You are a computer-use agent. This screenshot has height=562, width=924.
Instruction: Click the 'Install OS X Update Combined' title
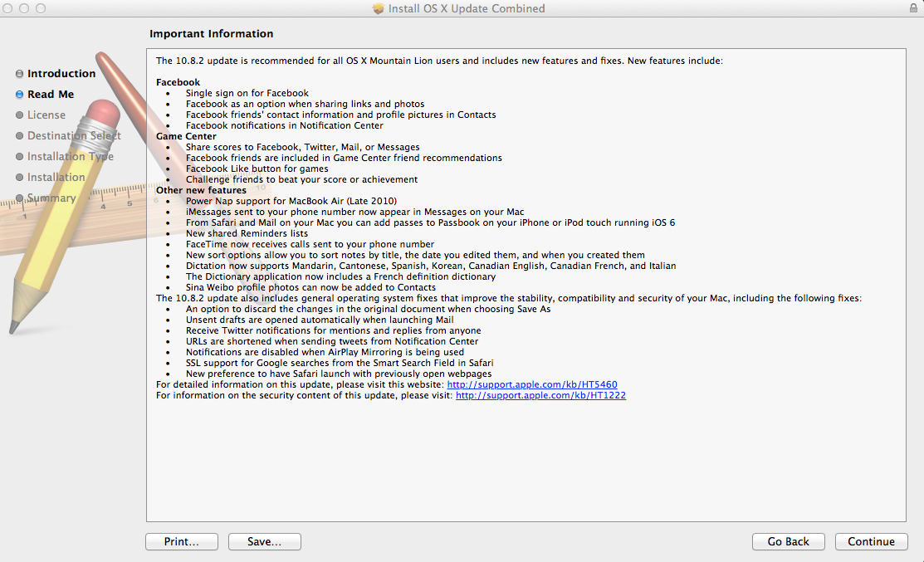[467, 9]
